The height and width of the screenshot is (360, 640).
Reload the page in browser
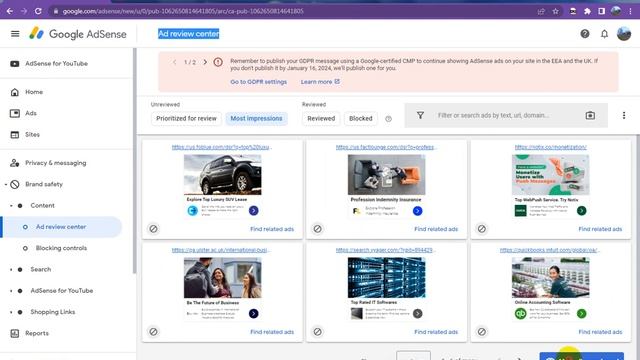38,11
